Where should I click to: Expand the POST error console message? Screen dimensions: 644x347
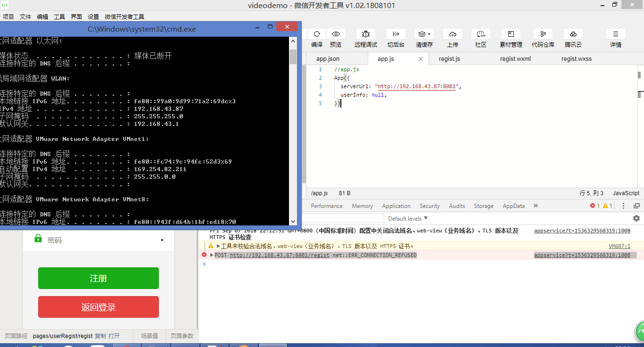pos(212,255)
